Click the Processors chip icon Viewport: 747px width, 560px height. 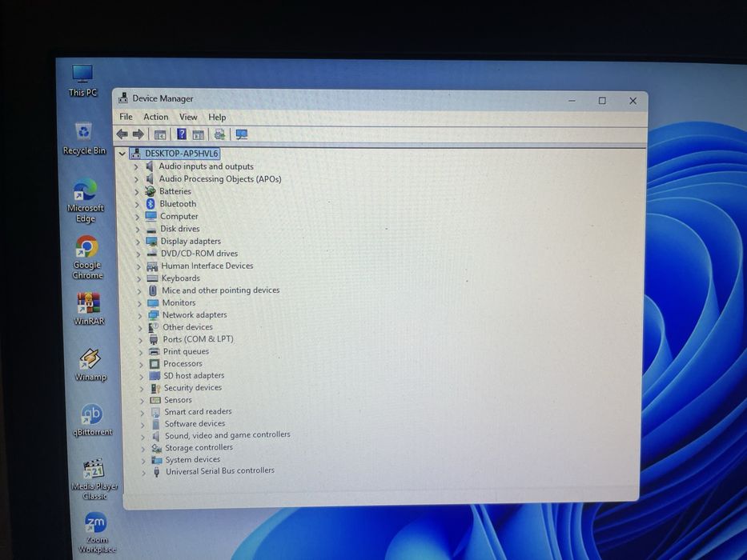154,364
